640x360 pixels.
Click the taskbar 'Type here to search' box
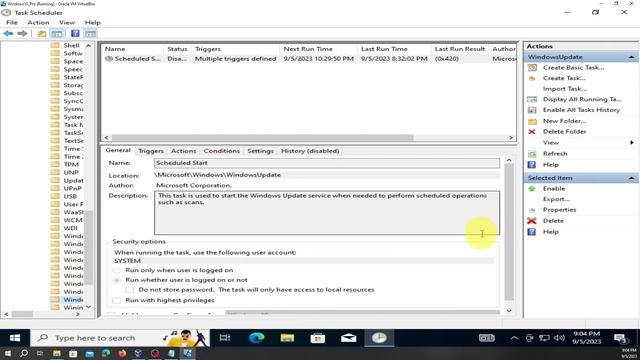pyautogui.click(x=120, y=338)
